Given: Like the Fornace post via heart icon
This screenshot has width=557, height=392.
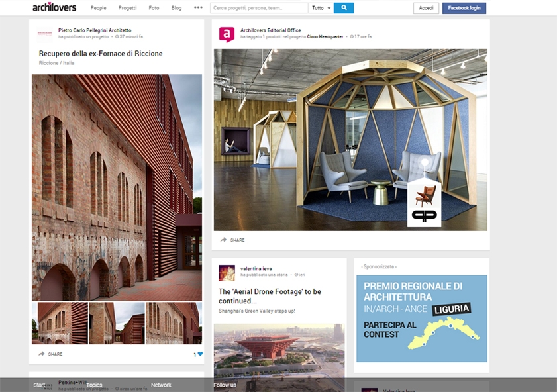Looking at the screenshot, I should [x=201, y=354].
